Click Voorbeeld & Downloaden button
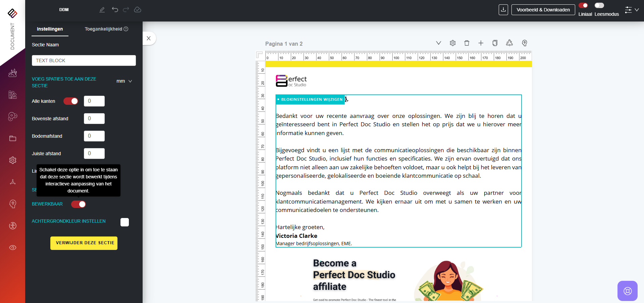The height and width of the screenshot is (303, 644). (x=543, y=10)
